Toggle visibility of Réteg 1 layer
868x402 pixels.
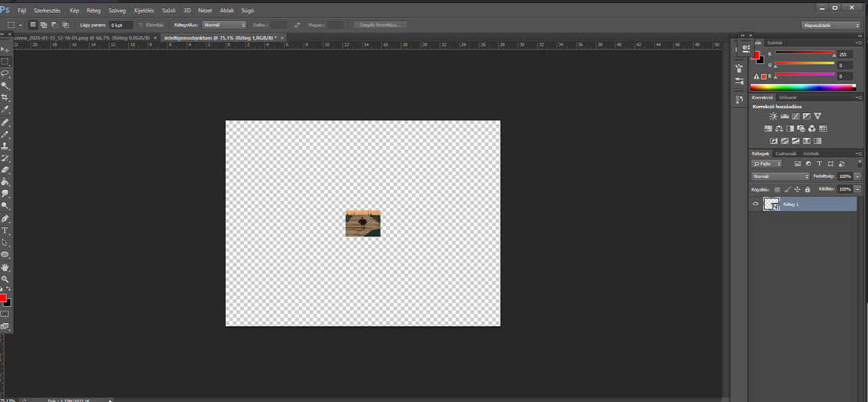[x=755, y=204]
